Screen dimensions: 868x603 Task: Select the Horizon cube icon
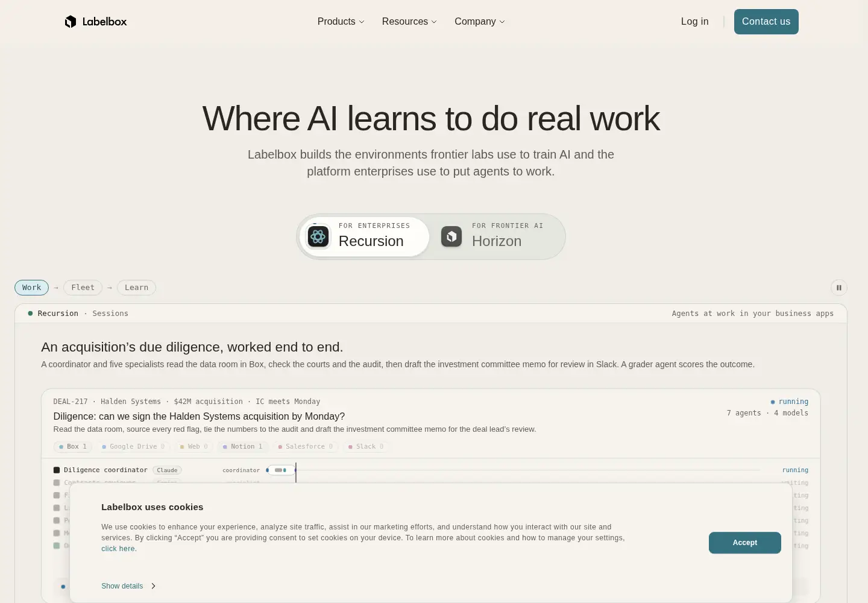click(x=451, y=236)
